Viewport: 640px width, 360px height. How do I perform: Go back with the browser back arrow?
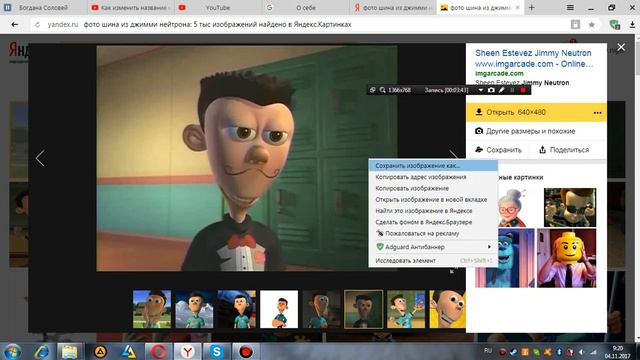click(15, 24)
